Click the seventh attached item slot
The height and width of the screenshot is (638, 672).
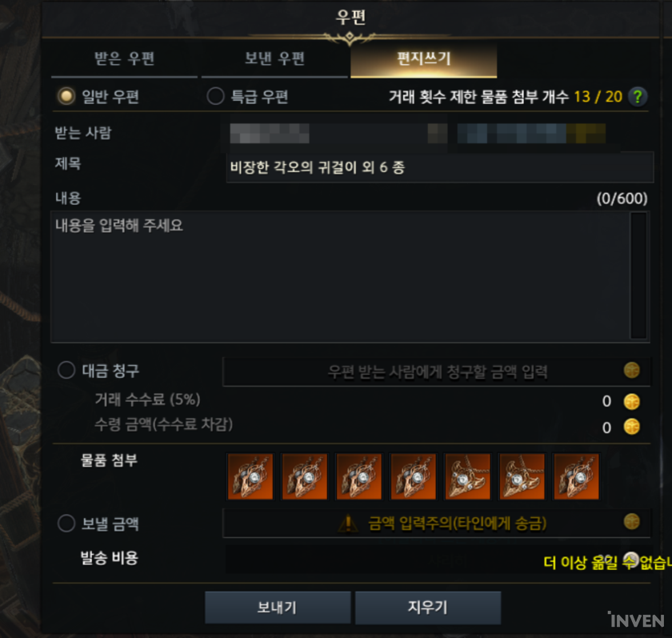click(x=577, y=476)
